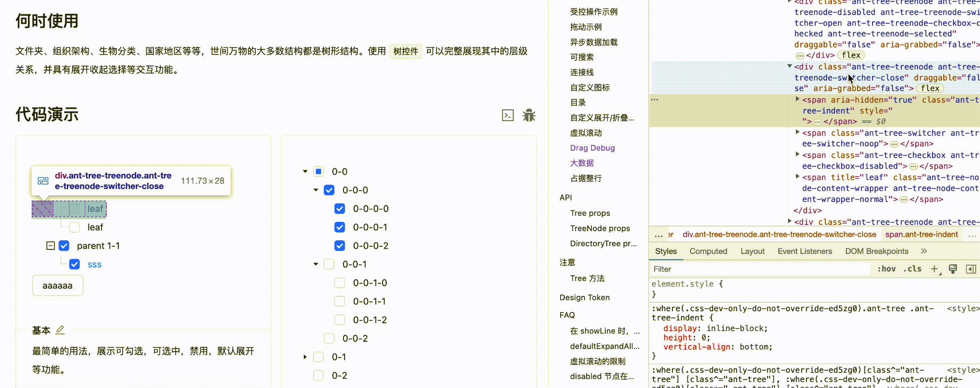Toggle the :hov element state button
Image resolution: width=980 pixels, height=388 pixels.
pos(886,269)
